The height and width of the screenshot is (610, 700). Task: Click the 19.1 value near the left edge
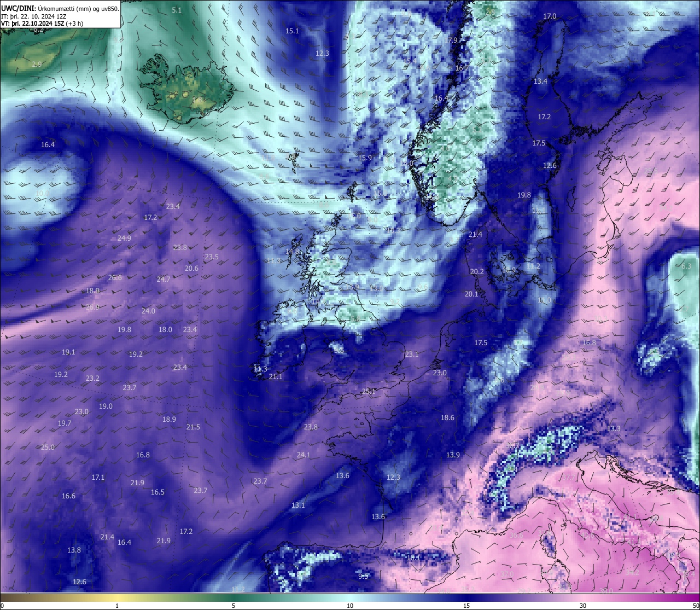click(68, 352)
